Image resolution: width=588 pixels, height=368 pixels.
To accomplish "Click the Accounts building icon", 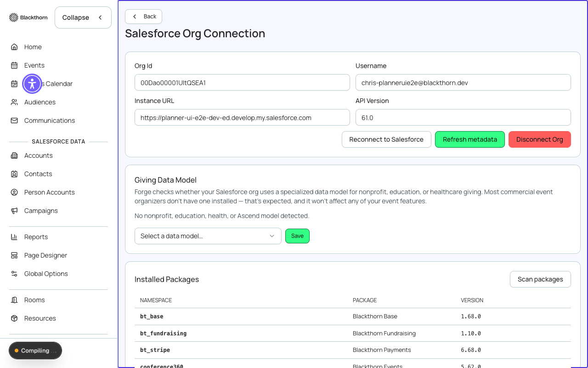I will pos(14,155).
